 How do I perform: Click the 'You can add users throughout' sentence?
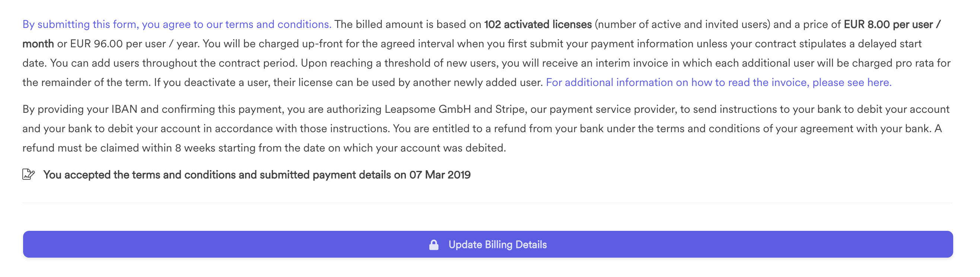[x=174, y=63]
